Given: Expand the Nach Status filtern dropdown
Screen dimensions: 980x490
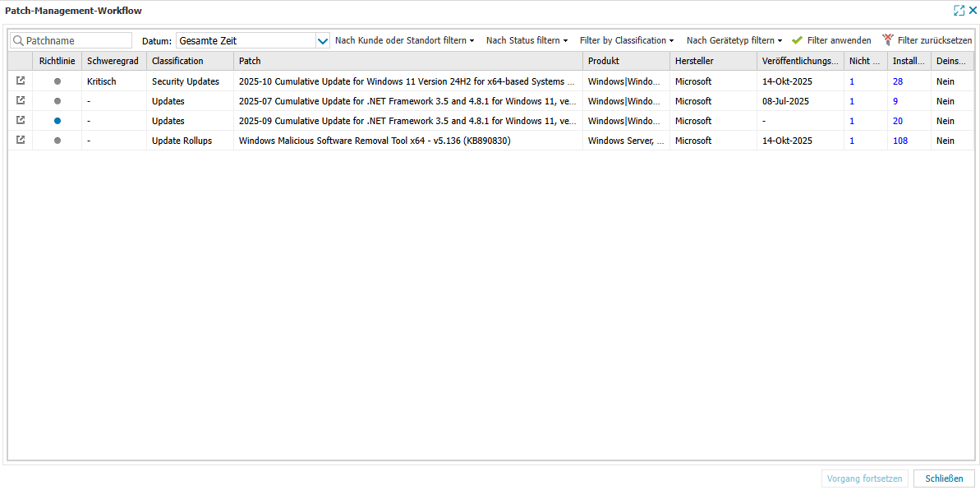Looking at the screenshot, I should 527,40.
